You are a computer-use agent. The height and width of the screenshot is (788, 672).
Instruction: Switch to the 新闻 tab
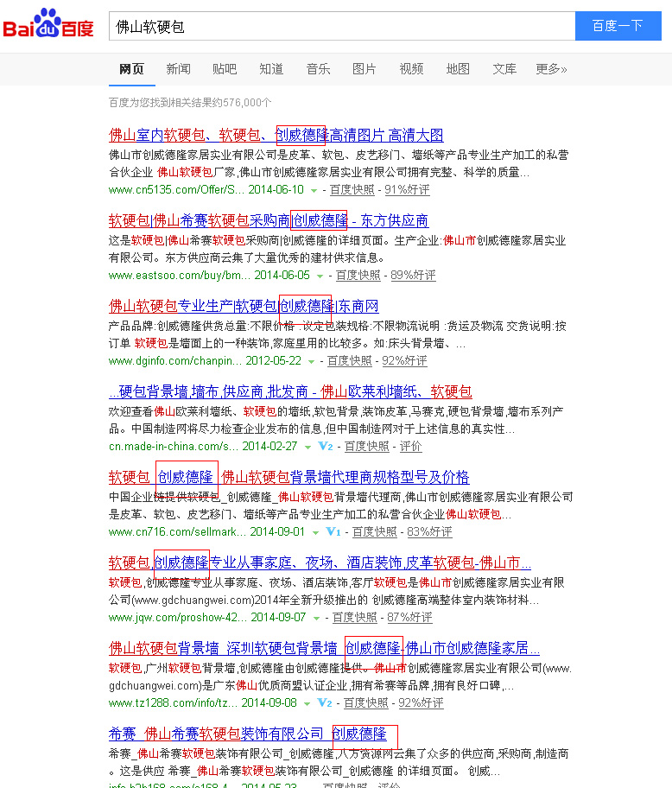coord(178,69)
